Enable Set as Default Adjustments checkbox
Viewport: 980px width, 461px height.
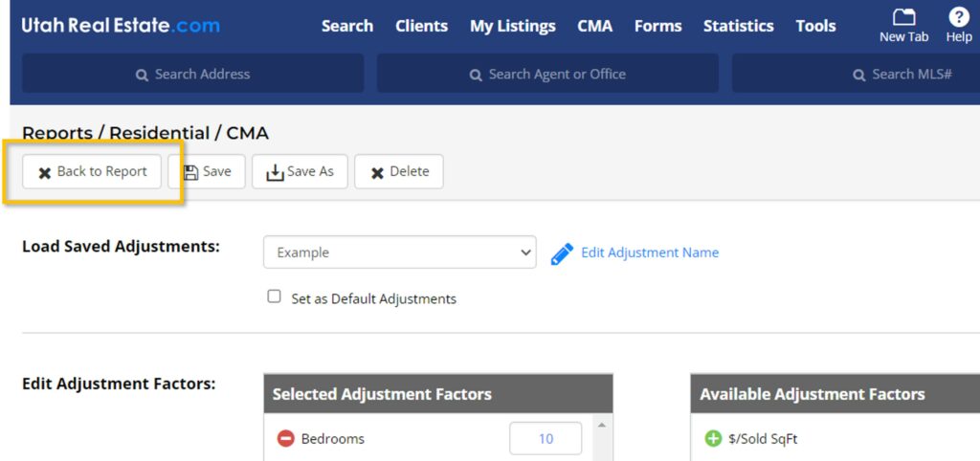(275, 297)
